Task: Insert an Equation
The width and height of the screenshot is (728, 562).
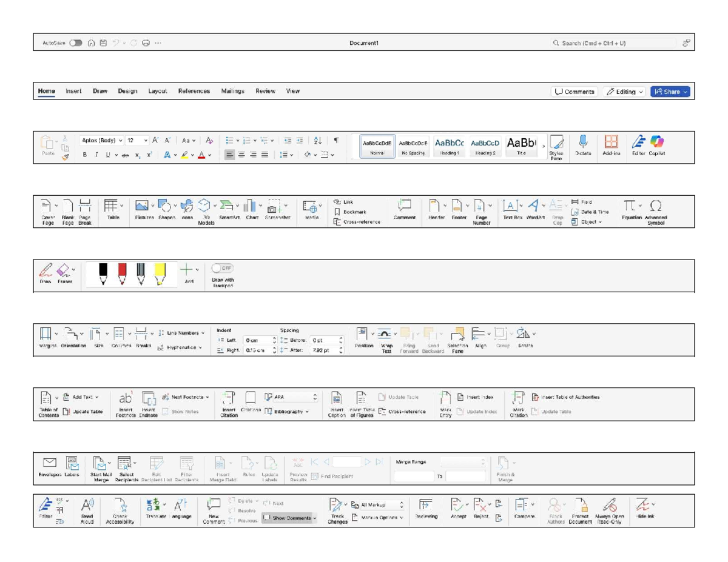Action: tap(630, 207)
